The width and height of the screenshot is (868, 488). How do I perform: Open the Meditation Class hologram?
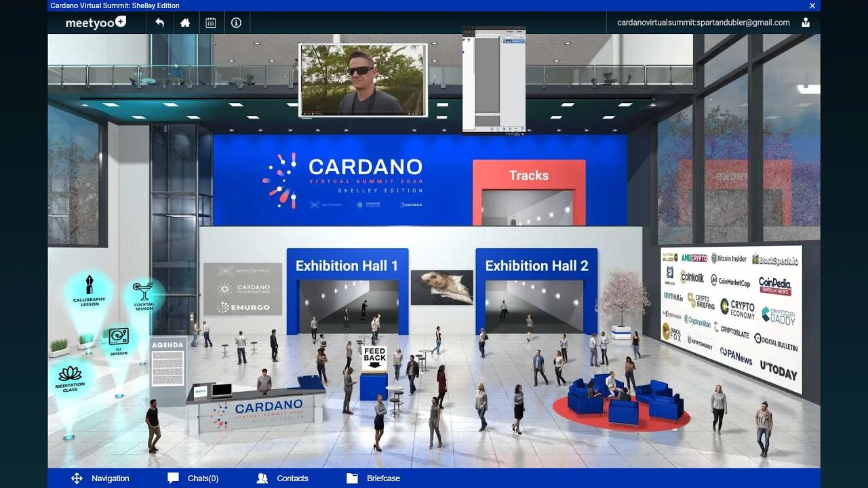(x=70, y=380)
